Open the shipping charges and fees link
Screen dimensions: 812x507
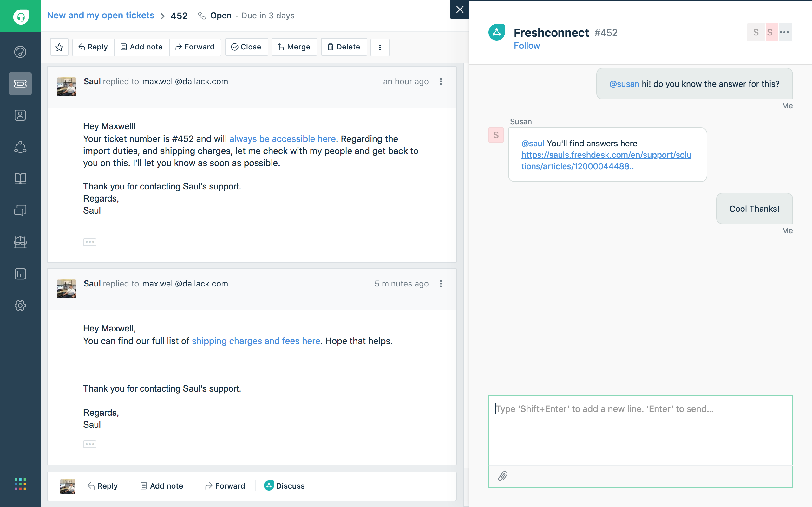(x=256, y=341)
